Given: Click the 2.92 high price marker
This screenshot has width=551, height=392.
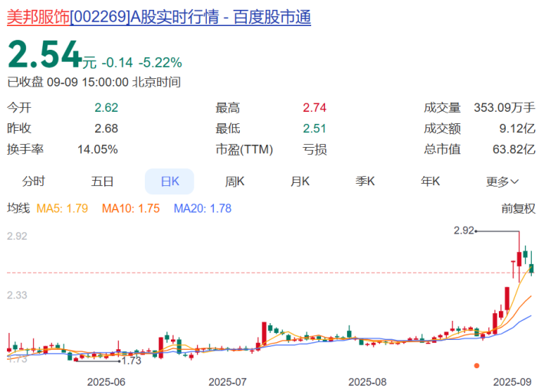Looking at the screenshot, I should [464, 230].
